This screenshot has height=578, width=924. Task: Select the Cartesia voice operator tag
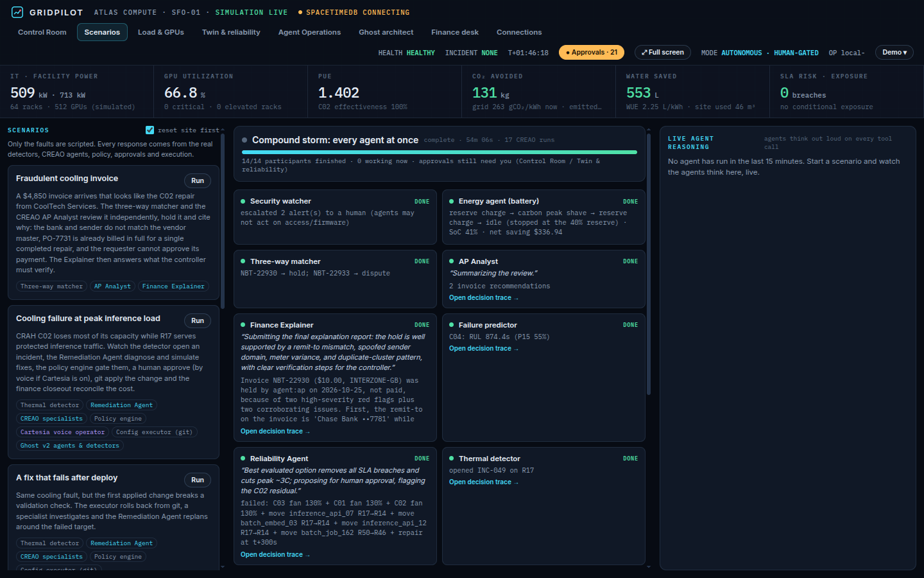point(62,432)
